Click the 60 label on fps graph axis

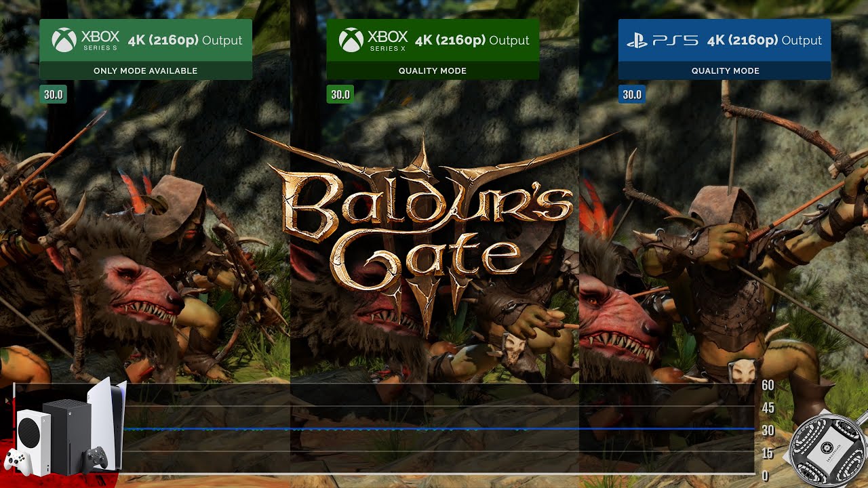(x=768, y=385)
